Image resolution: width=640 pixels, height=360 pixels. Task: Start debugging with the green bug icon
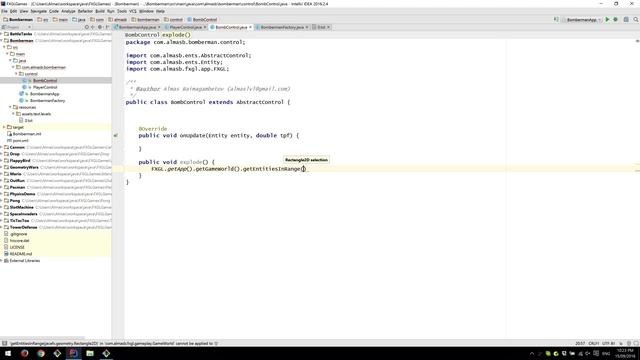point(616,19)
